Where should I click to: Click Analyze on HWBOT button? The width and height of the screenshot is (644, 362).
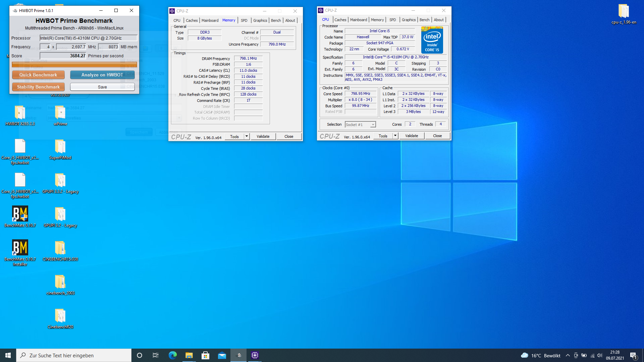click(102, 75)
